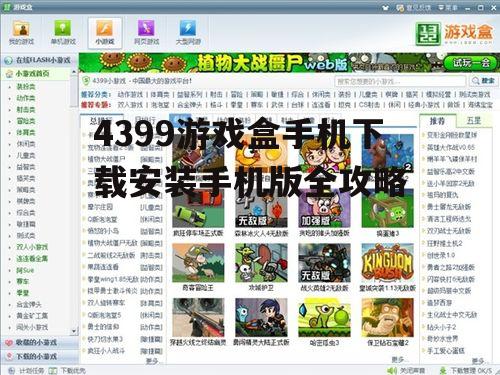500x375 pixels.
Task: Expand the 下载的小游戏 panel
Action: click(x=39, y=356)
